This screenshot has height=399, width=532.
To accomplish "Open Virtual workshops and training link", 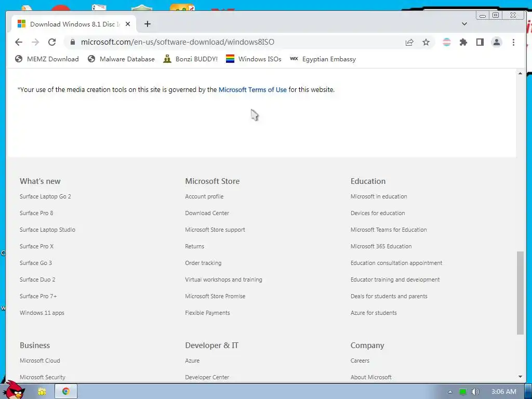I will click(x=223, y=280).
